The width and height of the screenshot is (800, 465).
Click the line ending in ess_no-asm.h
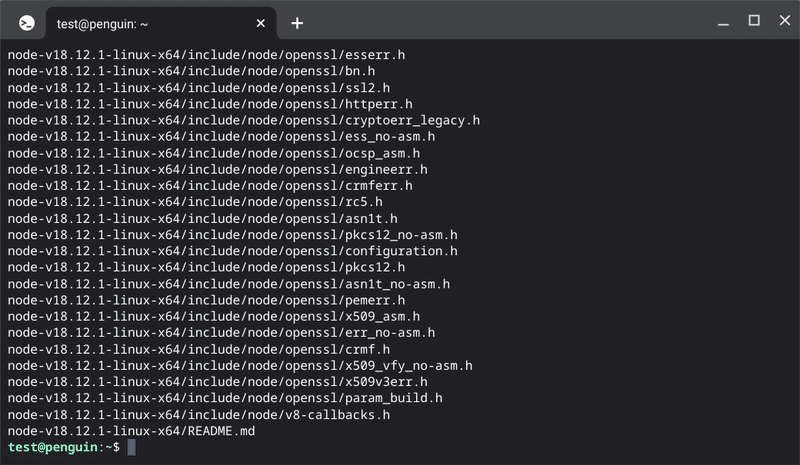coord(221,136)
